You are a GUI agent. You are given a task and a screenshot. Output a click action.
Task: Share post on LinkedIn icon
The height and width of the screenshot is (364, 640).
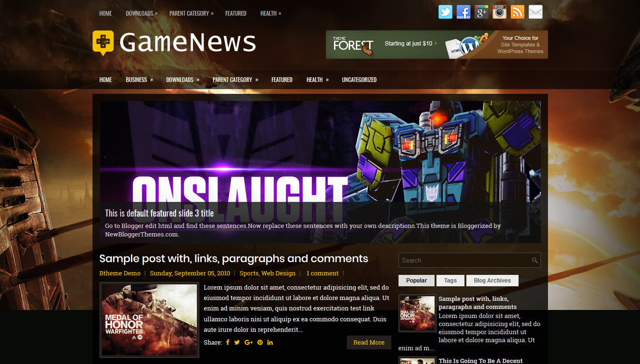click(270, 342)
